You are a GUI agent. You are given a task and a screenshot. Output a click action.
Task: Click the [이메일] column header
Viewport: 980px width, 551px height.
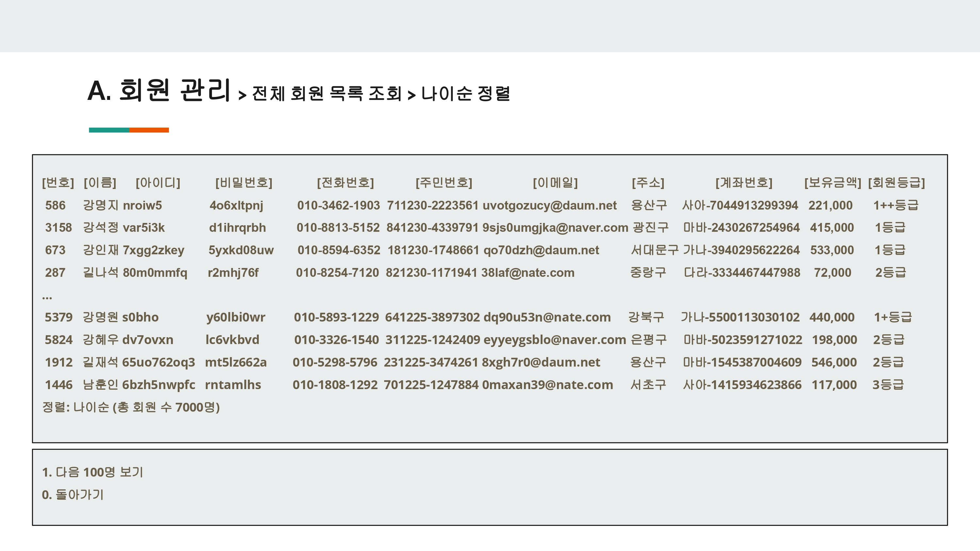(555, 182)
